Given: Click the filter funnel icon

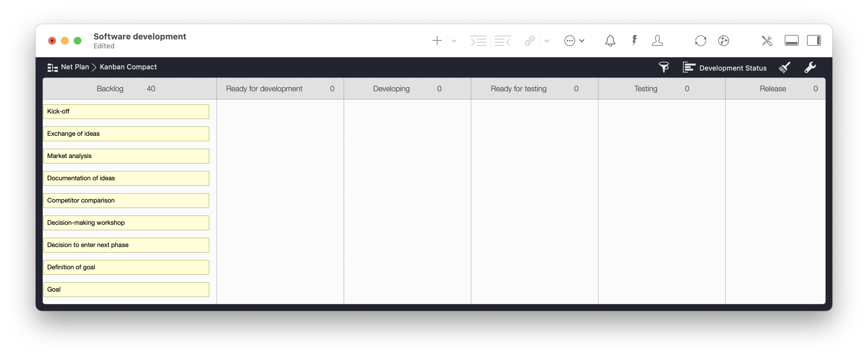Looking at the screenshot, I should [x=664, y=67].
